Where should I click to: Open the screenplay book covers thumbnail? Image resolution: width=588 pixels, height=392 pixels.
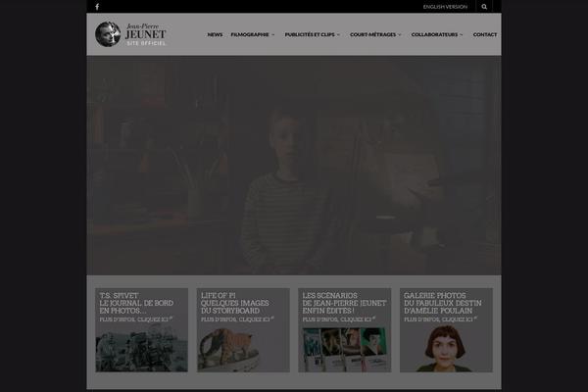click(x=345, y=348)
